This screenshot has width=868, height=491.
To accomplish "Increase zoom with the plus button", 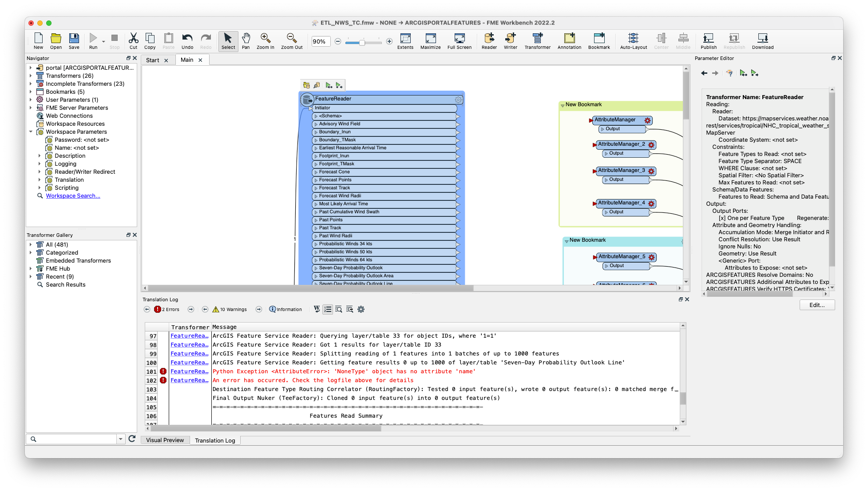I will [x=389, y=42].
